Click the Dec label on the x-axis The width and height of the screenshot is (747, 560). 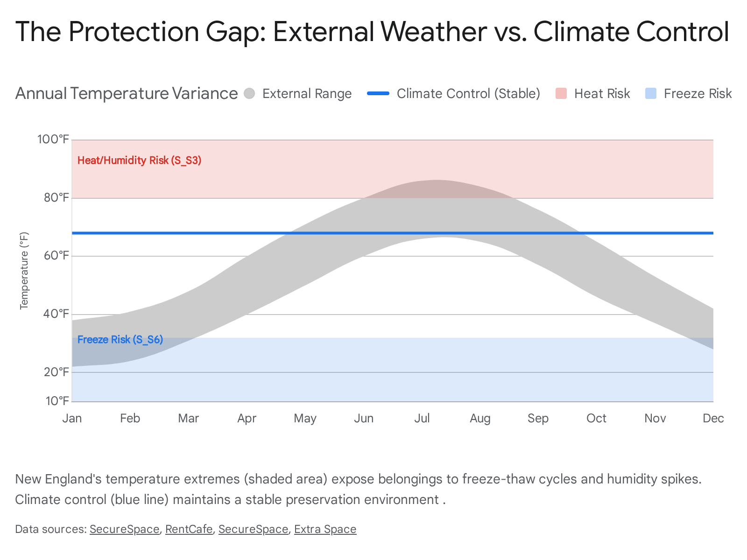tap(713, 418)
